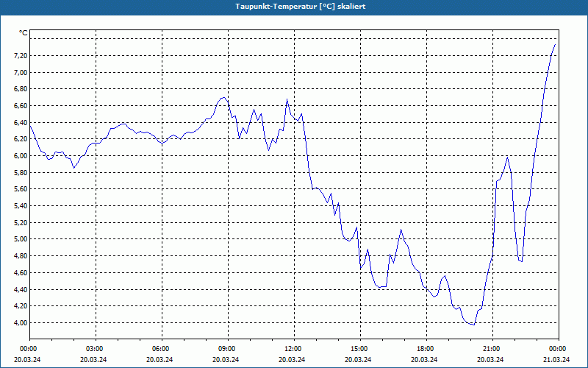
Task: Click the 5,60 y-axis label
Action: (x=21, y=189)
